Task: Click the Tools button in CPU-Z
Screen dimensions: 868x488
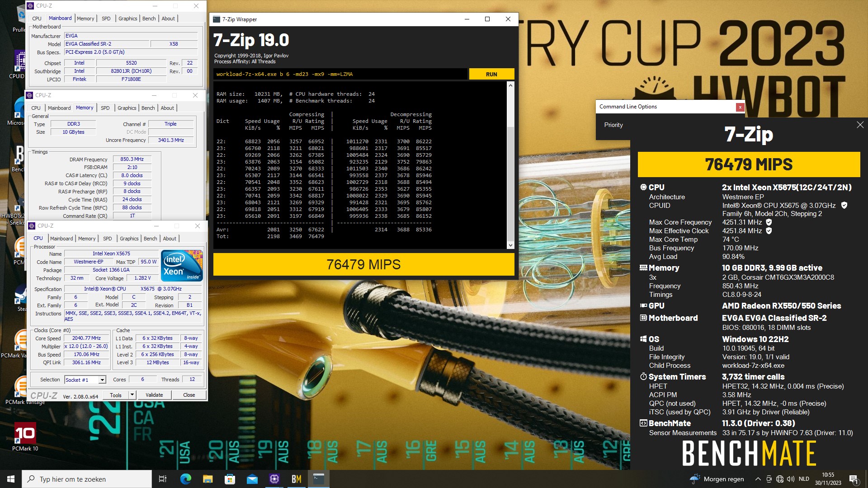Action: 116,395
